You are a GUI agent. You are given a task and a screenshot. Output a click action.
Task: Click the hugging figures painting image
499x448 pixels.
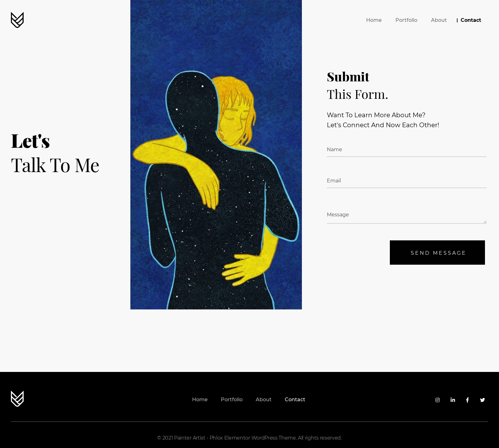(x=216, y=155)
